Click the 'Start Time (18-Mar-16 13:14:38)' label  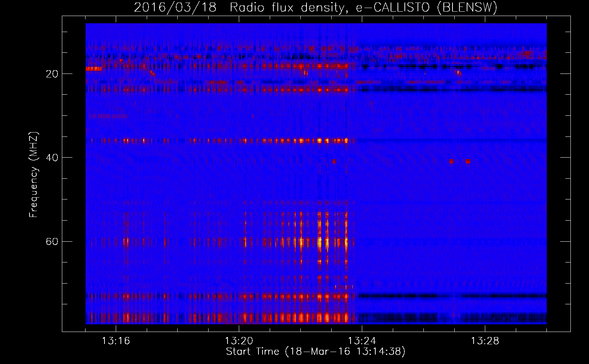(316, 352)
